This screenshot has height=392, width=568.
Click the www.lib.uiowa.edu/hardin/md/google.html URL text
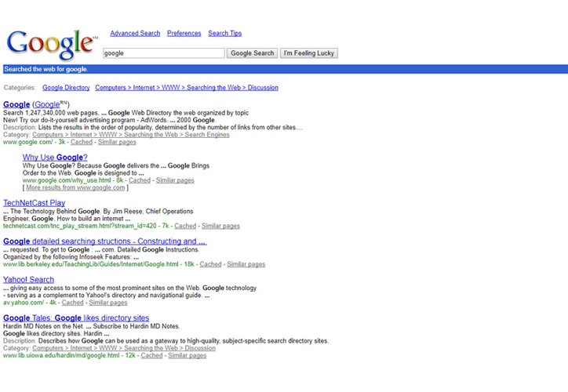(61, 355)
